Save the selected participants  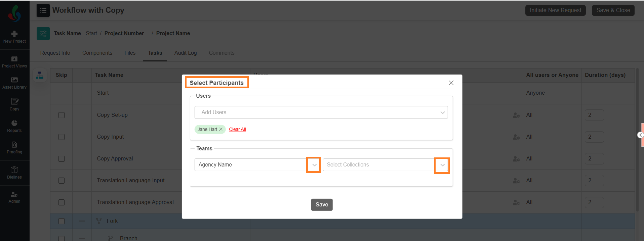pos(322,205)
